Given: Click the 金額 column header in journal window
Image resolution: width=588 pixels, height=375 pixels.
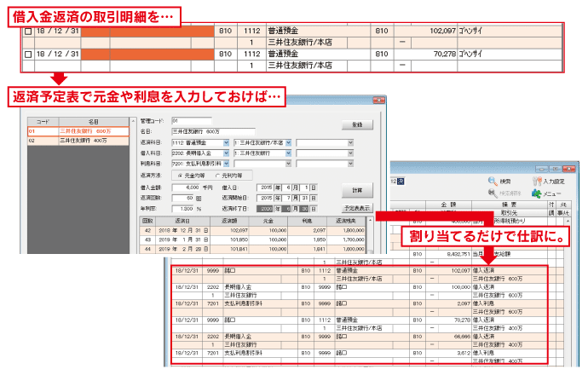Looking at the screenshot, I should [x=448, y=205].
